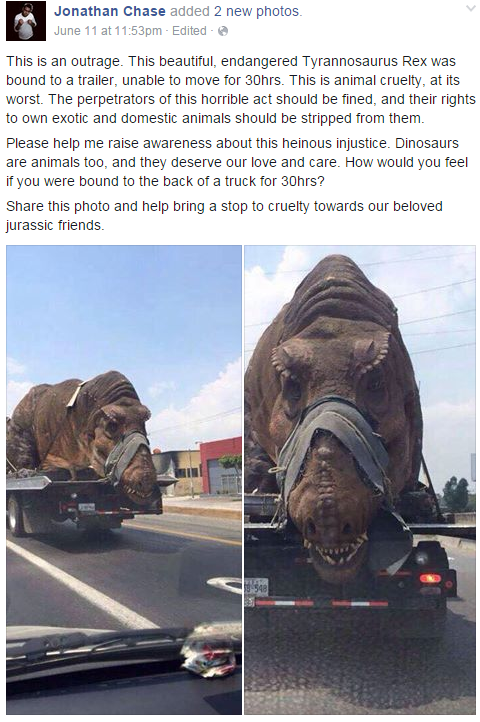
Task: Click Jonathan Chase's profile picture
Action: click(x=25, y=21)
